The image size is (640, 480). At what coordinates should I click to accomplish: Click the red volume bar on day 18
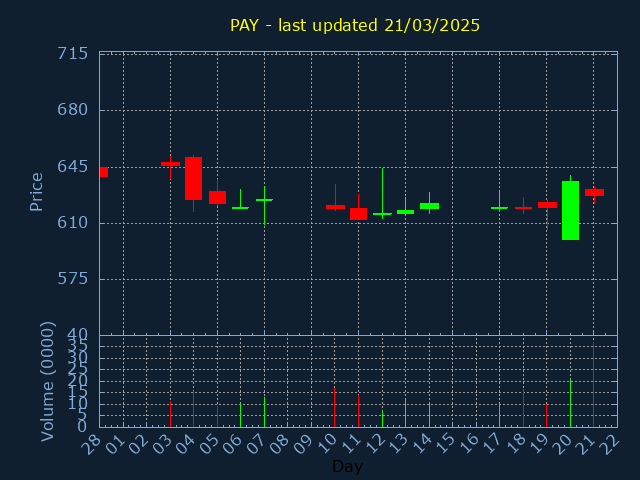pyautogui.click(x=523, y=408)
